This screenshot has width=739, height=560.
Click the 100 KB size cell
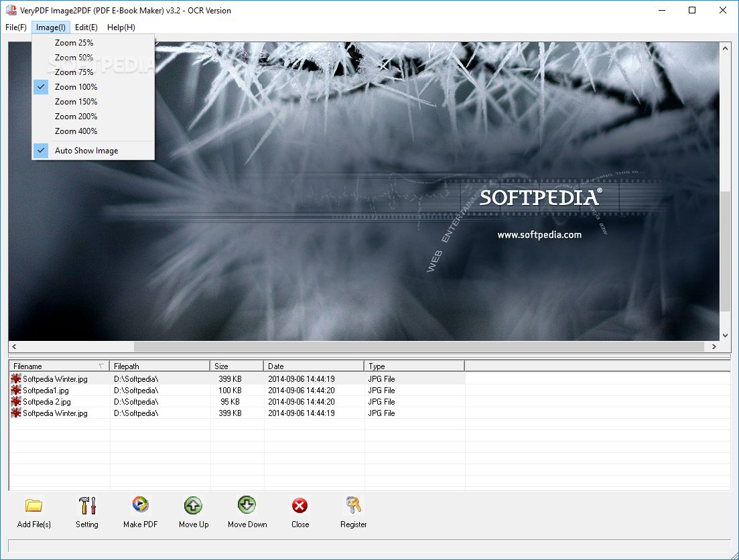point(230,391)
